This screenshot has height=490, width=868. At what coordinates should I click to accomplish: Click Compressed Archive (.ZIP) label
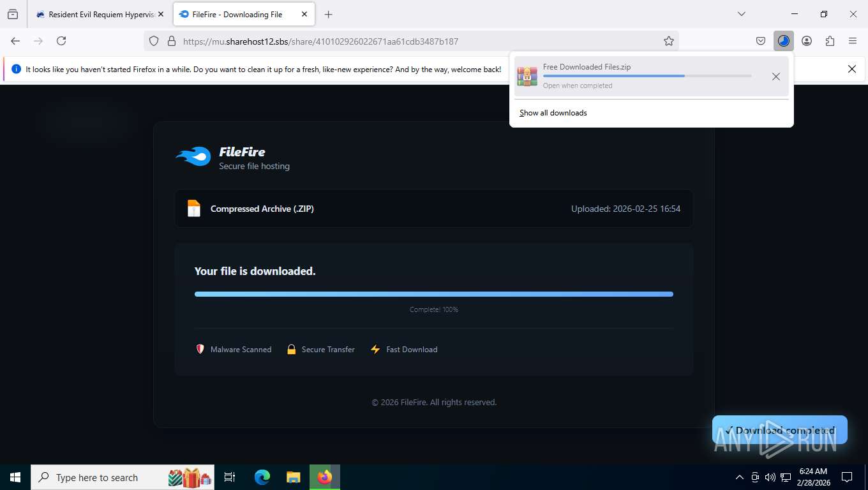[x=262, y=209]
